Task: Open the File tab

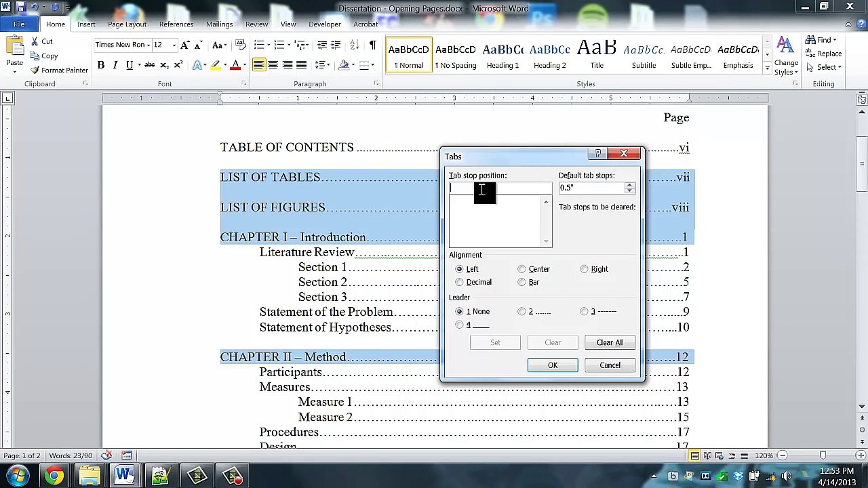Action: [x=19, y=24]
